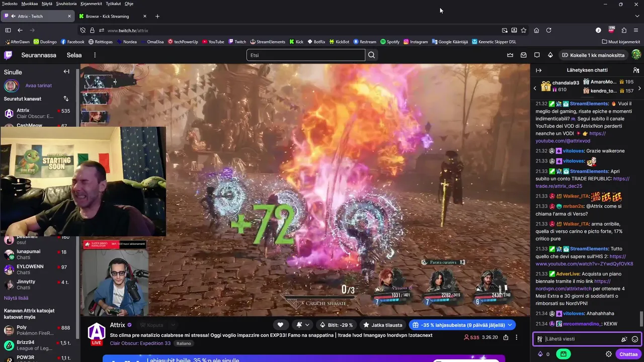The width and height of the screenshot is (644, 362).
Task: Open the browser sidebar toggle icon
Action: pyautogui.click(x=8, y=30)
